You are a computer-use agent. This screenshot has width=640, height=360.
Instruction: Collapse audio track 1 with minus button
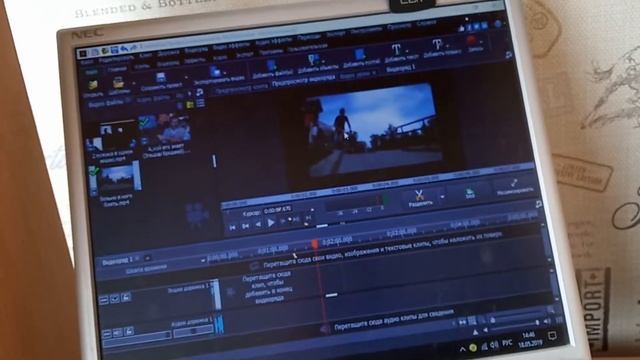pyautogui.click(x=107, y=334)
